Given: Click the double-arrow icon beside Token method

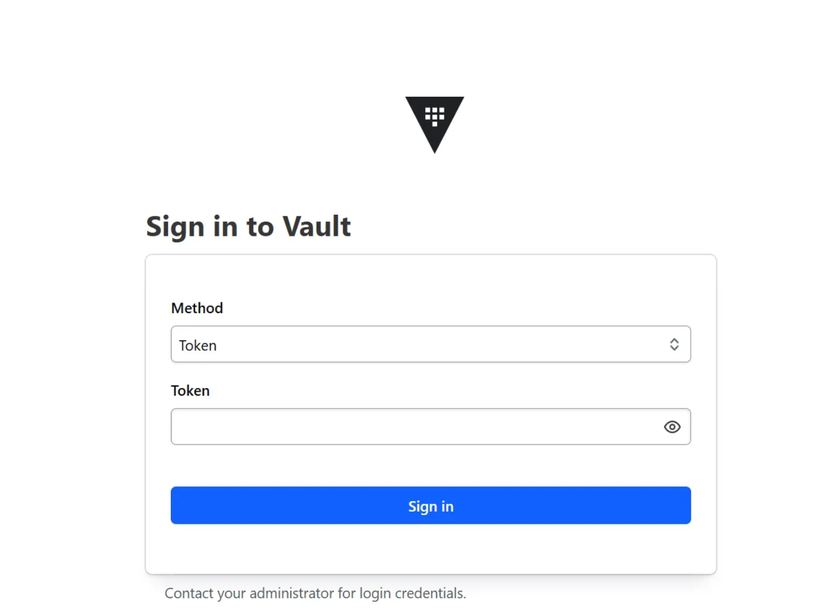Looking at the screenshot, I should pyautogui.click(x=674, y=345).
